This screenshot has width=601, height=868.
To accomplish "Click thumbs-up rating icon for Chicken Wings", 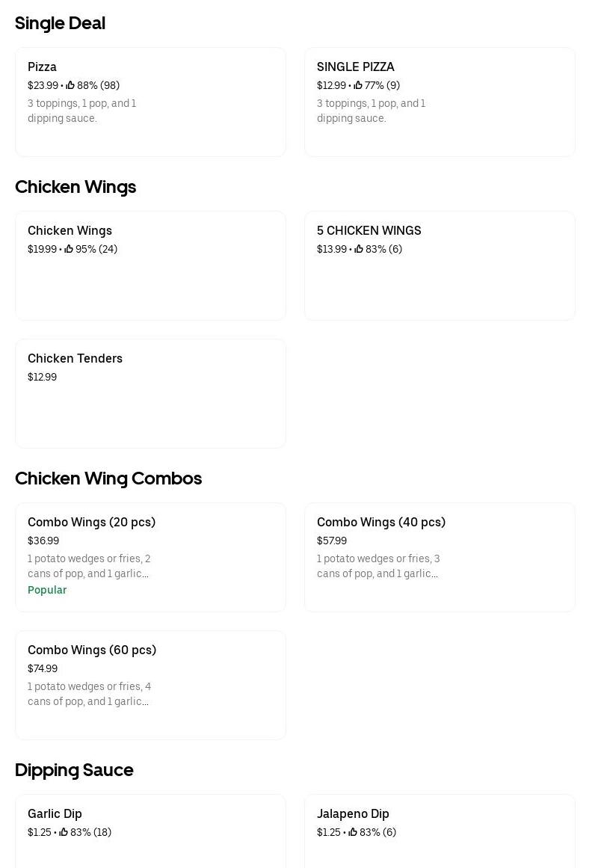I will [69, 249].
